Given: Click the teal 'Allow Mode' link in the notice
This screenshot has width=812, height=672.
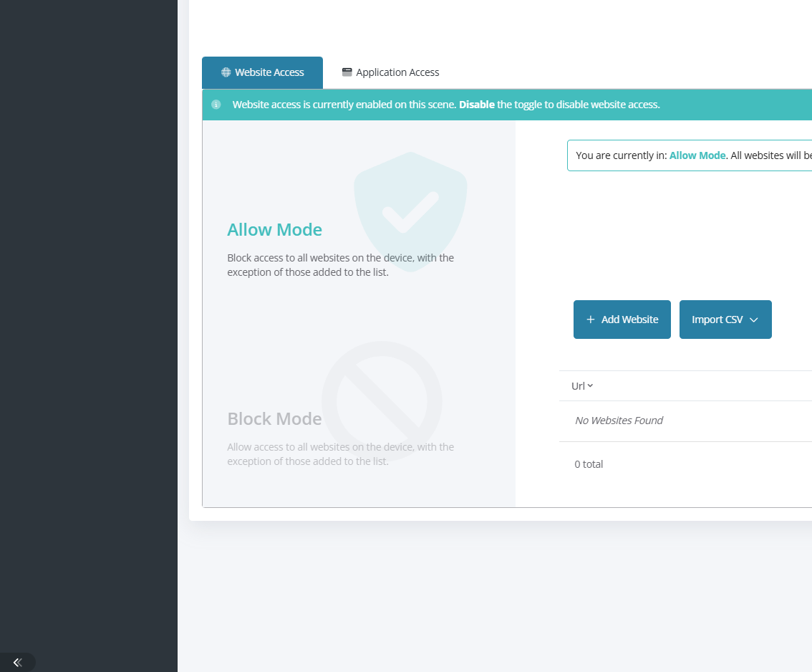Looking at the screenshot, I should coord(697,155).
